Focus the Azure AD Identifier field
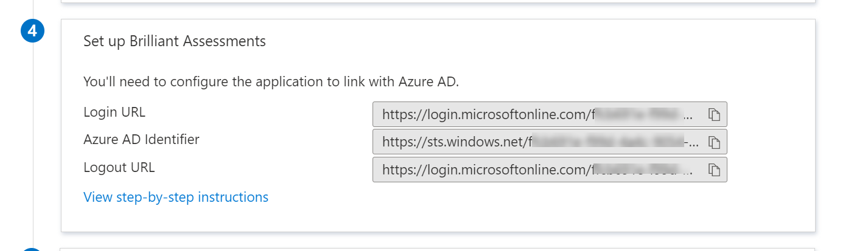This screenshot has width=868, height=251. [x=536, y=142]
